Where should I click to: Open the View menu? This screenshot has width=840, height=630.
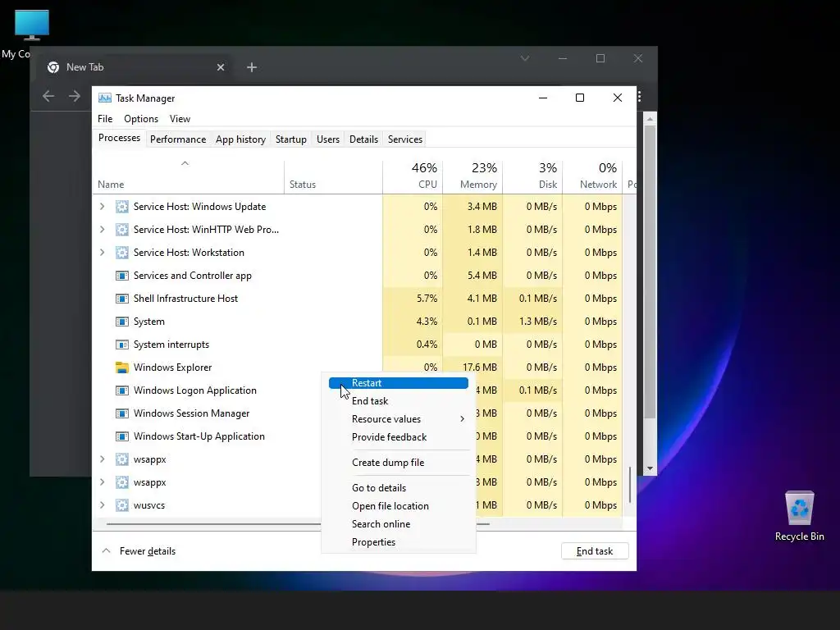(x=180, y=119)
